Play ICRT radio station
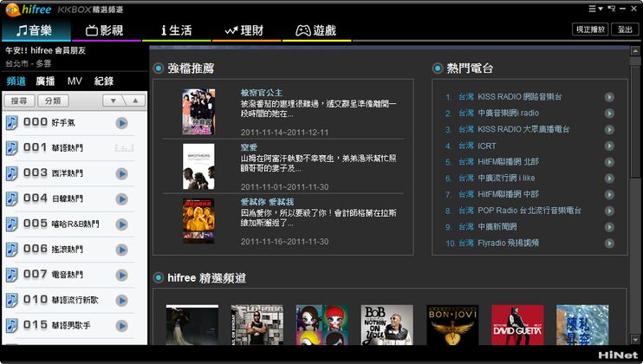 (x=609, y=146)
